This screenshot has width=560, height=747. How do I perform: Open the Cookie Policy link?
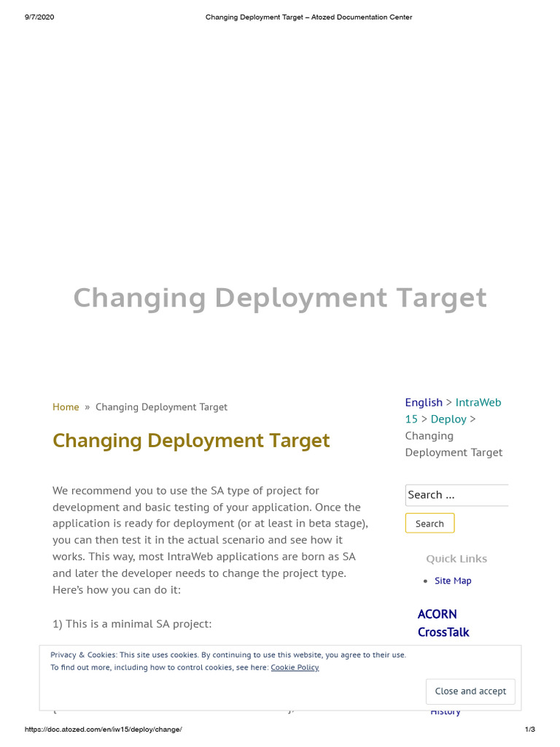(x=295, y=667)
